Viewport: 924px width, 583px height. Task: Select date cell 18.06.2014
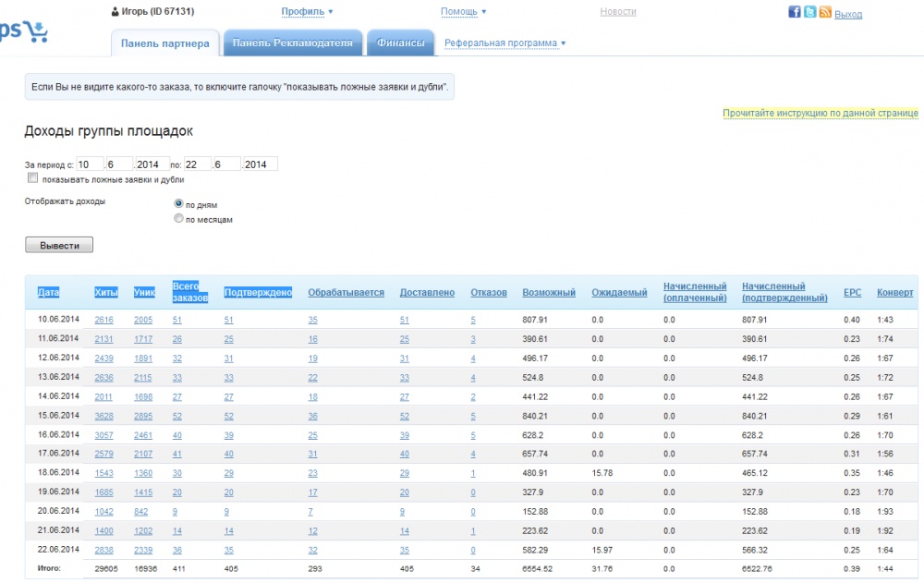[x=58, y=472]
